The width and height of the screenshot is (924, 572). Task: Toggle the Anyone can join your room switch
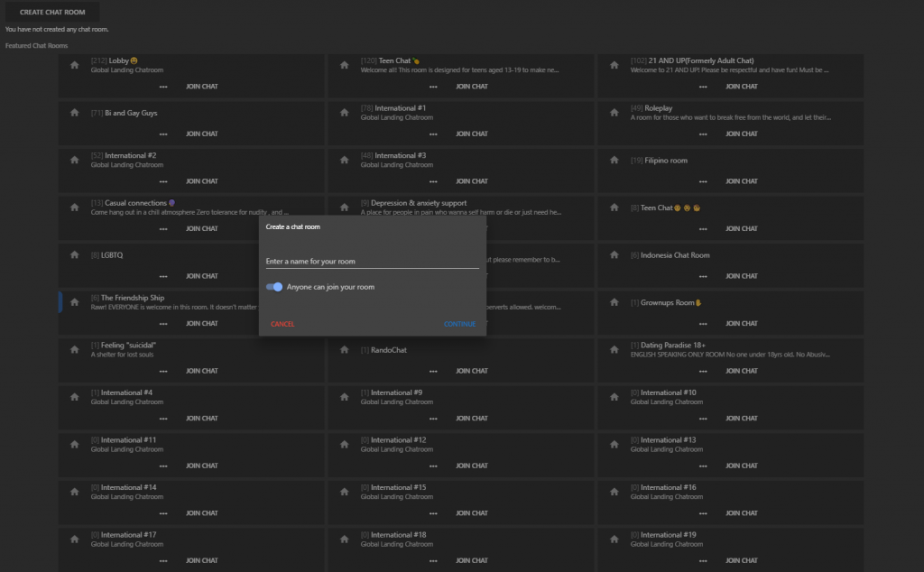274,287
